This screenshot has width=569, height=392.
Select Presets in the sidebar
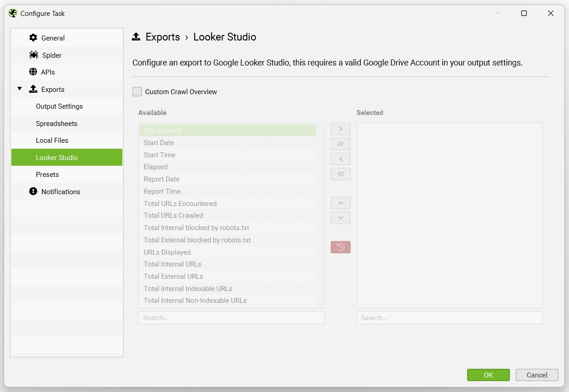[x=47, y=174]
